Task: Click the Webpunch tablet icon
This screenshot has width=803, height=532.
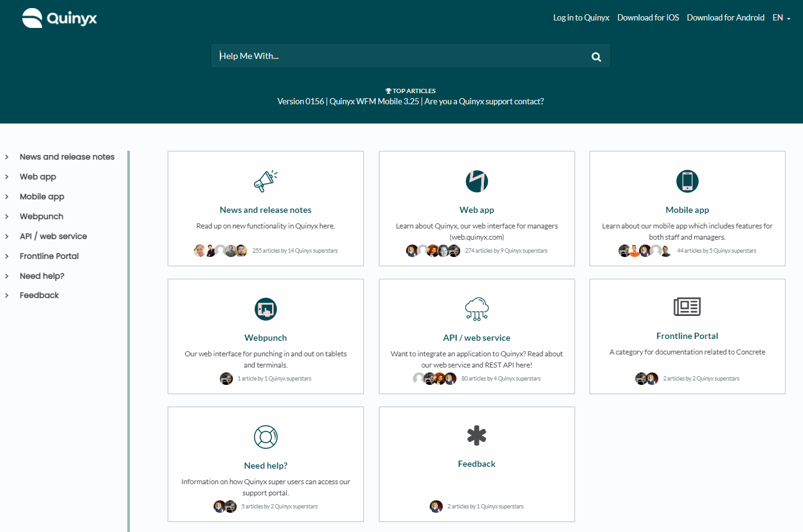Action: (266, 309)
